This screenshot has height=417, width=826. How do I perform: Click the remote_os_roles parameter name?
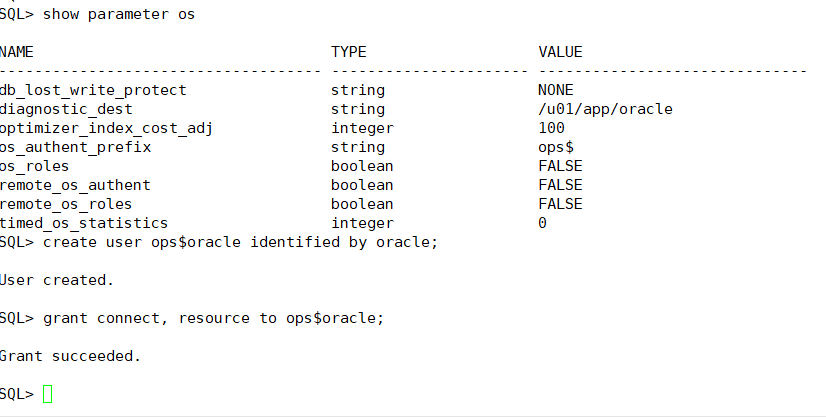(x=67, y=204)
